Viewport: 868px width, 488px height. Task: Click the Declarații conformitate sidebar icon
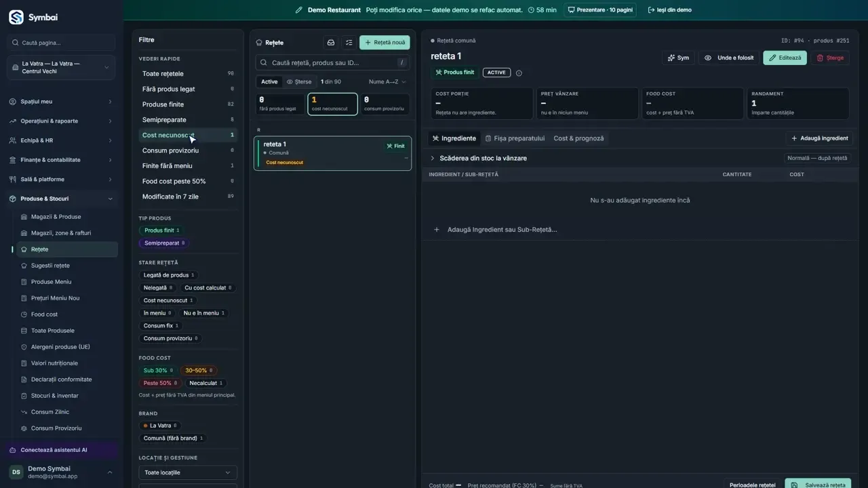pos(24,380)
